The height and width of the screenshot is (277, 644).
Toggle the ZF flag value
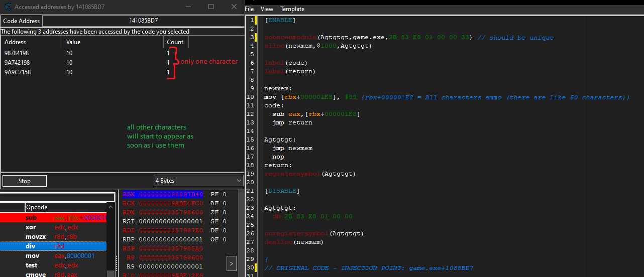[225, 212]
